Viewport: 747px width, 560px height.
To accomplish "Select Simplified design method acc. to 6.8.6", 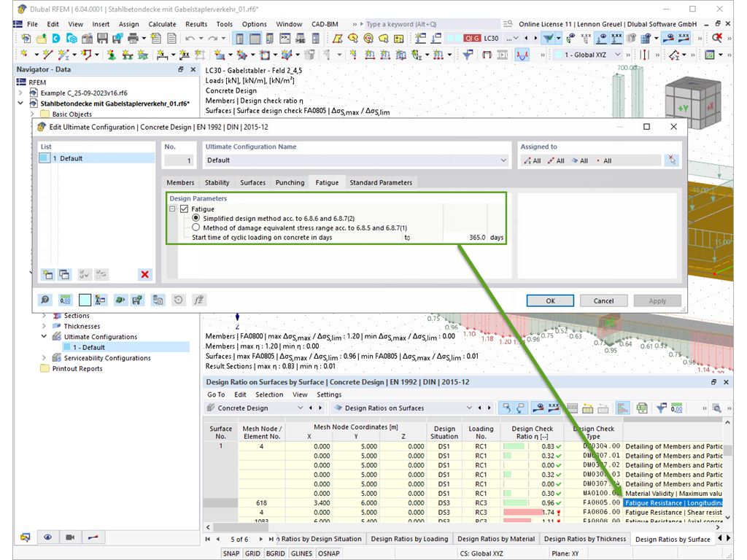I will pyautogui.click(x=196, y=218).
